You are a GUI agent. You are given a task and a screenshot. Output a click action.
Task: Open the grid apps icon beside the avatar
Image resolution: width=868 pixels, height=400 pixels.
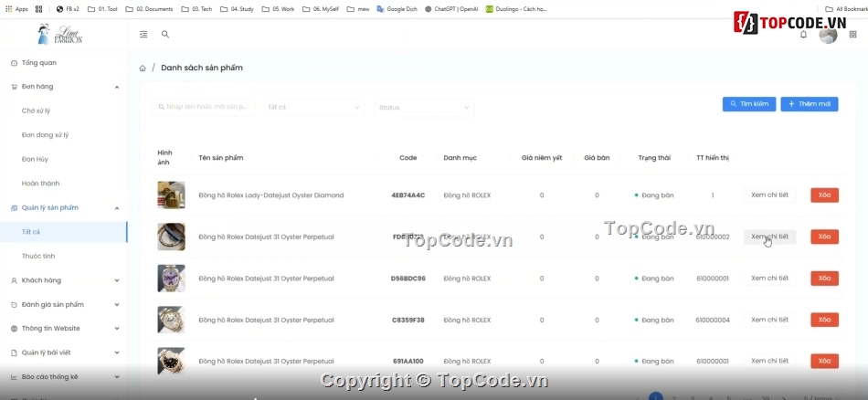pyautogui.click(x=853, y=35)
